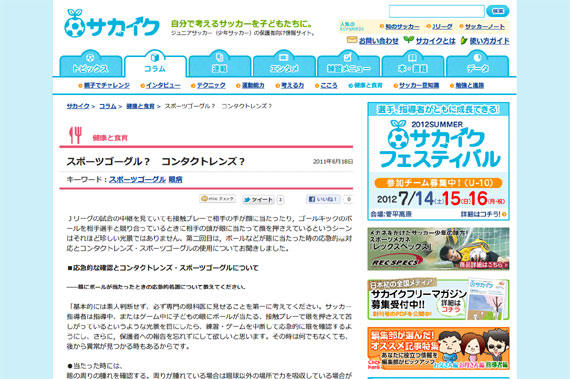Click the sprout icon beside サカイクとは

[x=409, y=40]
